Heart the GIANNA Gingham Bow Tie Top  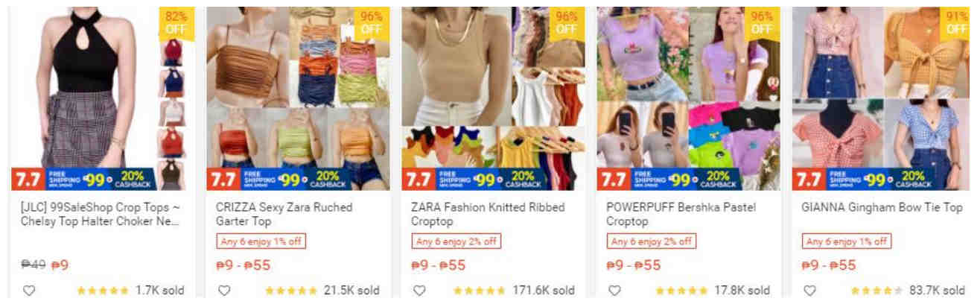point(809,291)
